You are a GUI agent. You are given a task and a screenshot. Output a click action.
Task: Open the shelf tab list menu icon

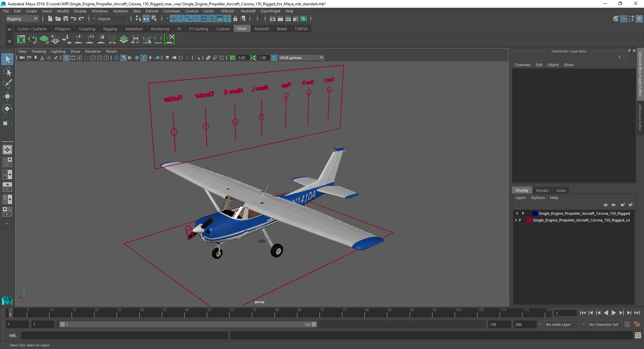point(9,29)
